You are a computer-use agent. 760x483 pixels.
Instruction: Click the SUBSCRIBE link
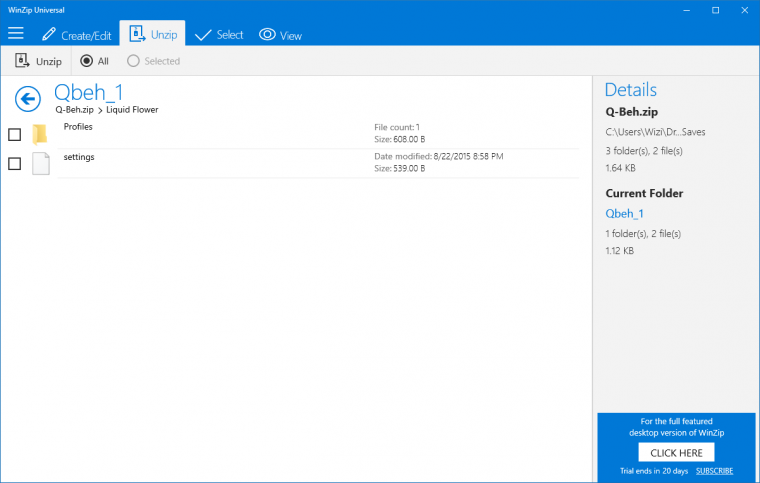pyautogui.click(x=714, y=471)
